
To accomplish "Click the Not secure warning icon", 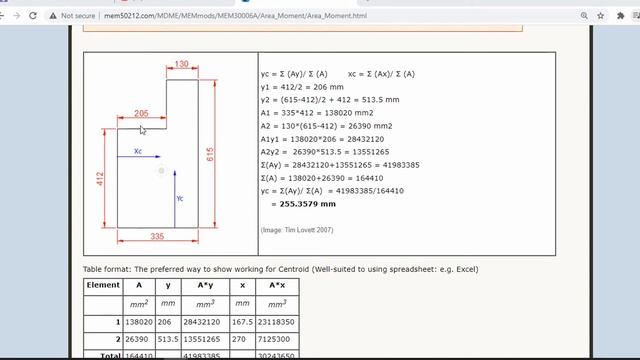I will click(x=53, y=16).
